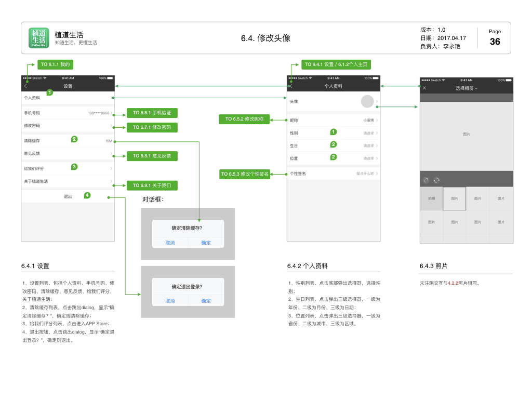The image size is (532, 399).
Task: Tap the chevron on the 给我们评分 row
Action: (111, 169)
